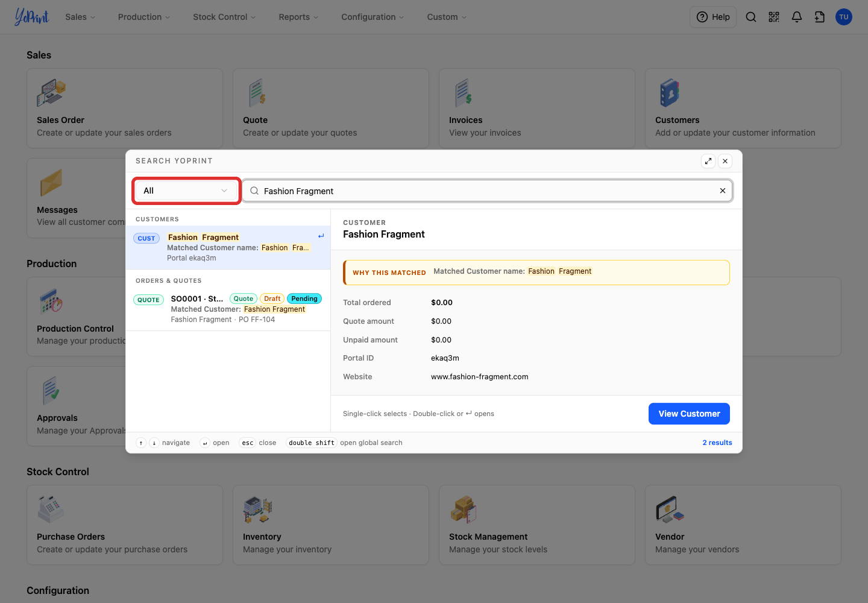This screenshot has width=868, height=603.
Task: Expand the Sales menu
Action: pyautogui.click(x=80, y=17)
